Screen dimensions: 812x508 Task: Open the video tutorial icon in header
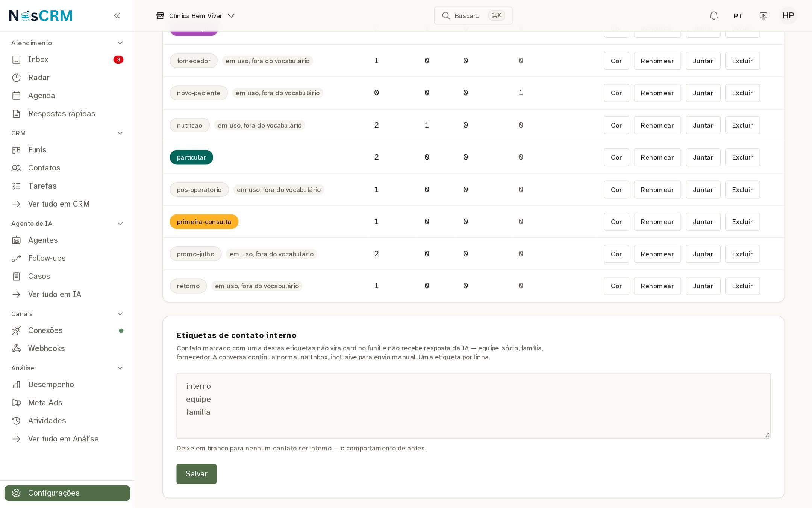tap(763, 15)
